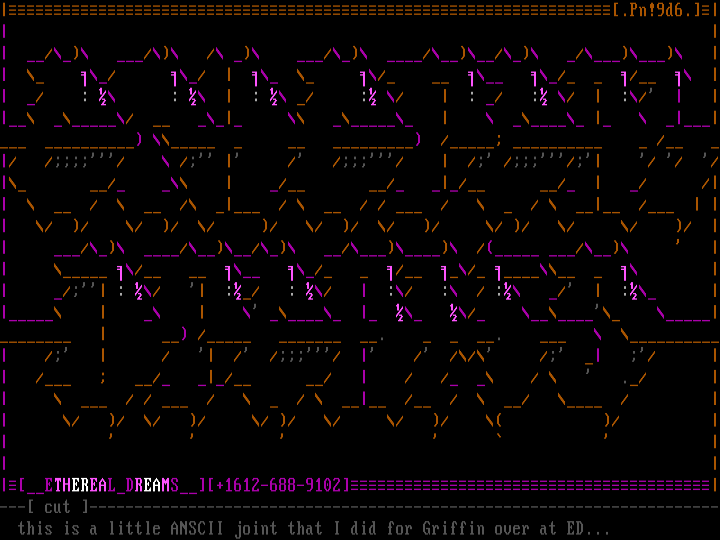Click the leftmost magenta ½ symbol in top logo row
The width and height of the screenshot is (720, 540).
pyautogui.click(x=104, y=96)
